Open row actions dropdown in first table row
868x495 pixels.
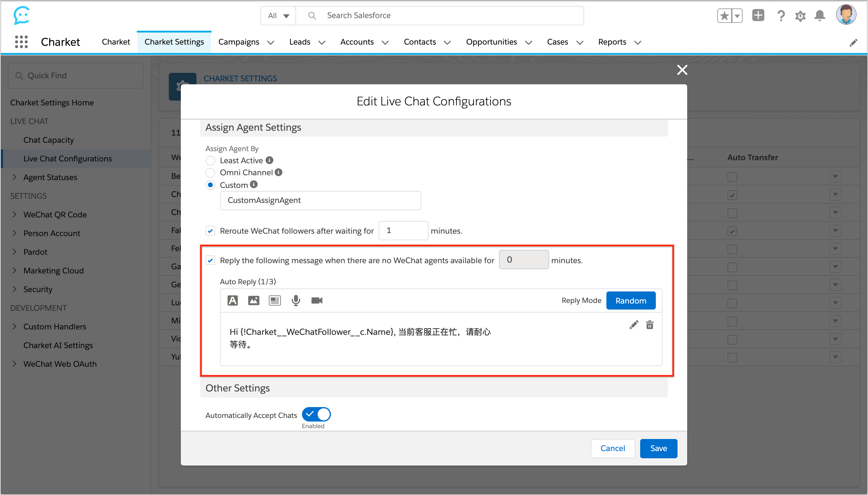835,176
